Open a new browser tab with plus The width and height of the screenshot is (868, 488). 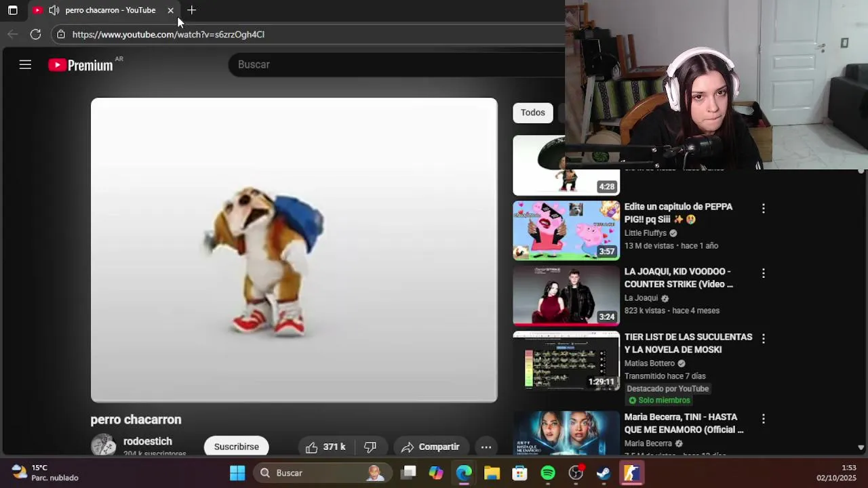[192, 10]
